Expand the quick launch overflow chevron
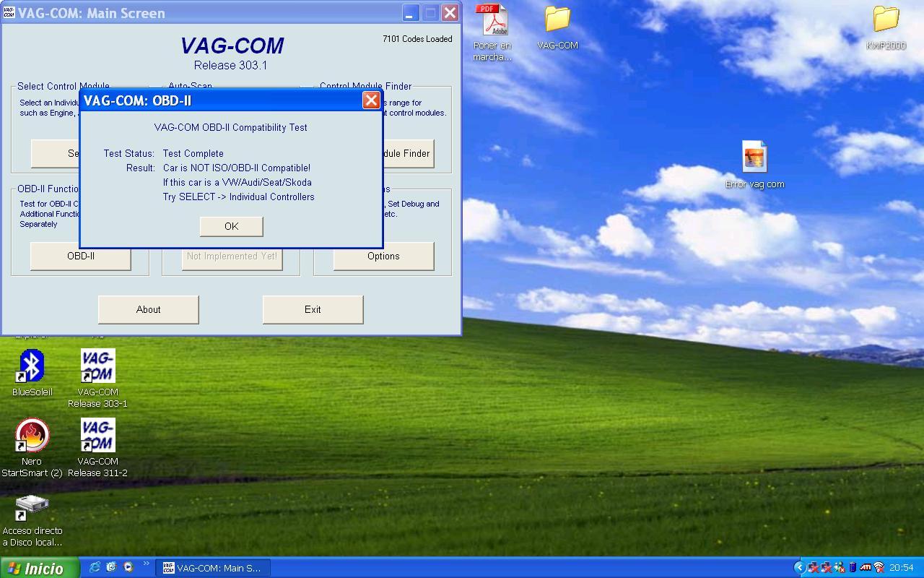 pyautogui.click(x=147, y=565)
